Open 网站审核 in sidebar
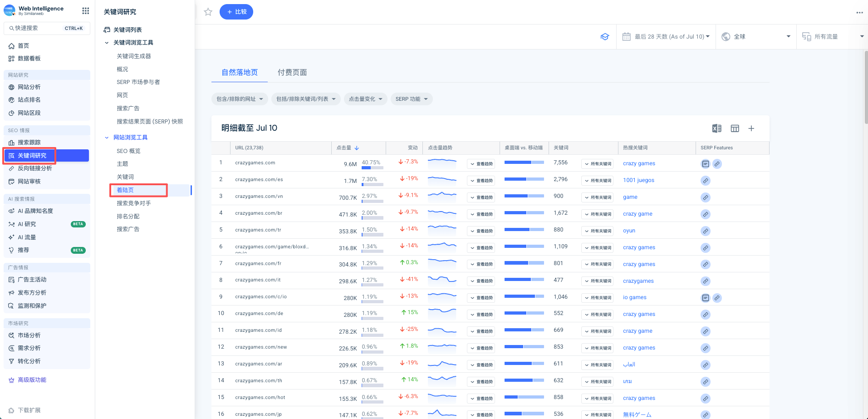 [29, 182]
